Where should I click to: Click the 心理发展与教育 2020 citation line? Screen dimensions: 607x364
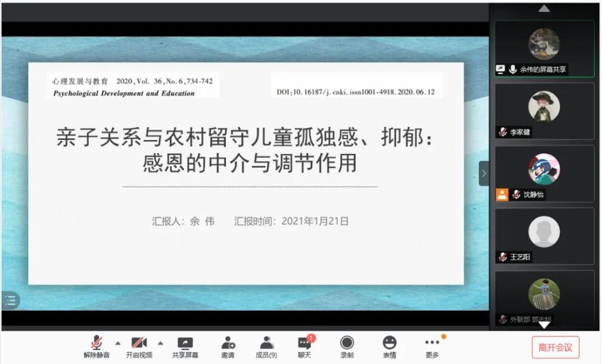tap(133, 81)
